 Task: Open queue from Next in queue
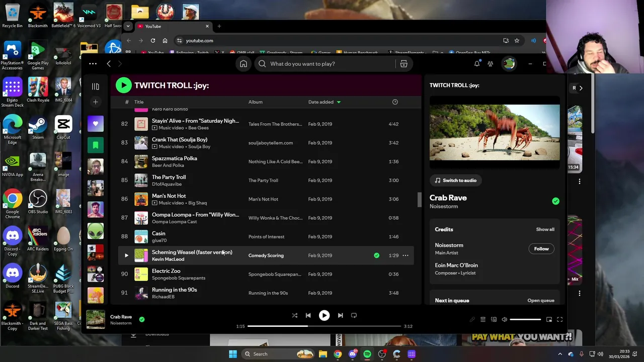(541, 301)
